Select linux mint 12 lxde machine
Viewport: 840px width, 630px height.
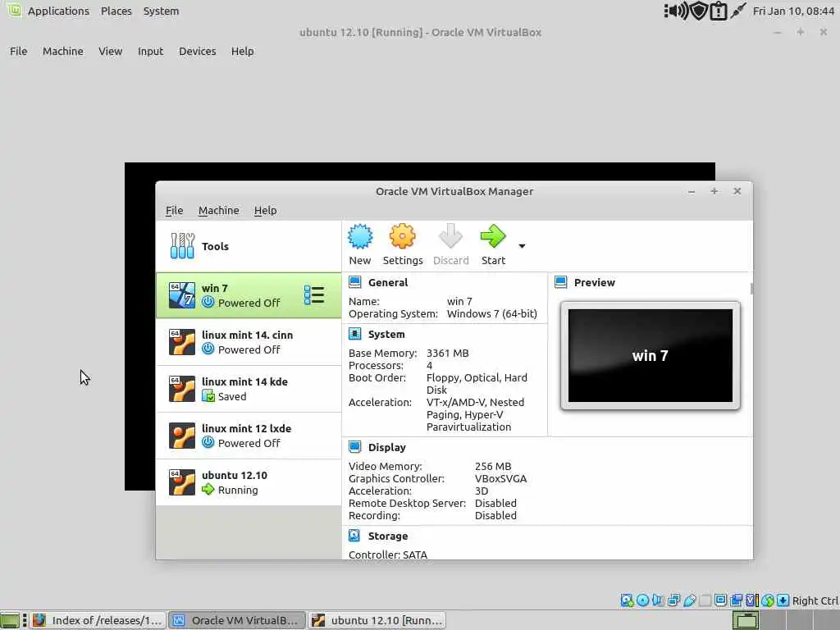coord(248,436)
